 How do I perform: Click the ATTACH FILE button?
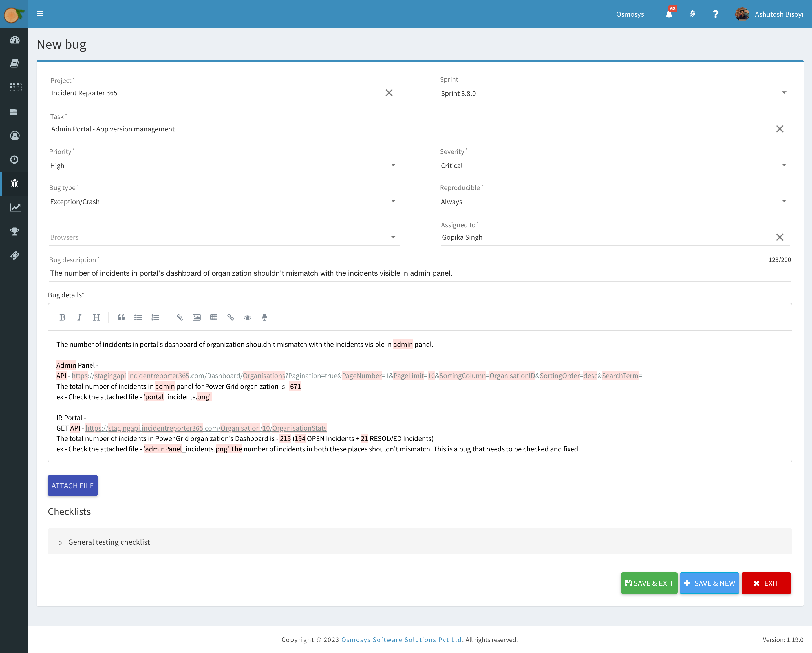coord(73,486)
